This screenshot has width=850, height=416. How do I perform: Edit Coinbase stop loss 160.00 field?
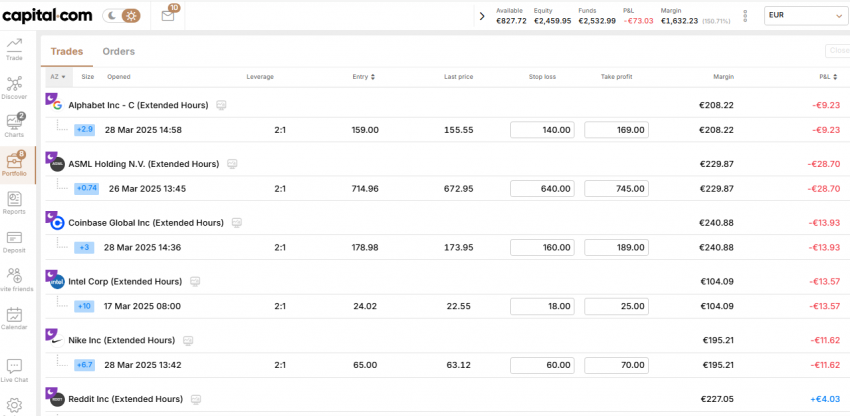pyautogui.click(x=542, y=248)
